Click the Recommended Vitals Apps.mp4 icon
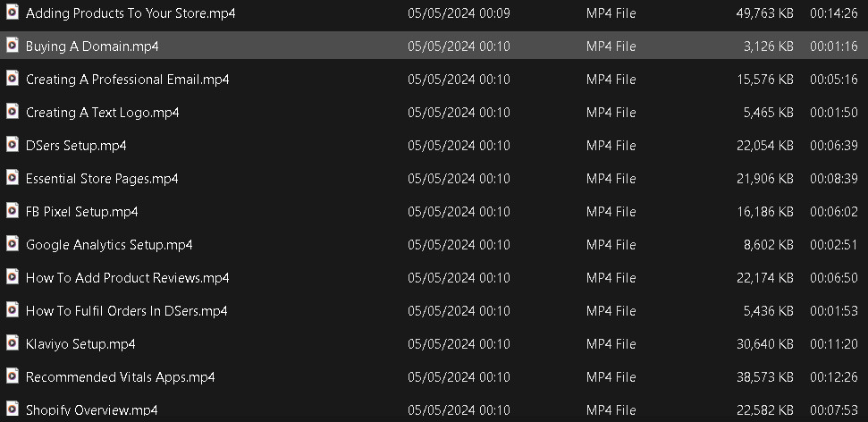This screenshot has height=422, width=868. [x=13, y=376]
